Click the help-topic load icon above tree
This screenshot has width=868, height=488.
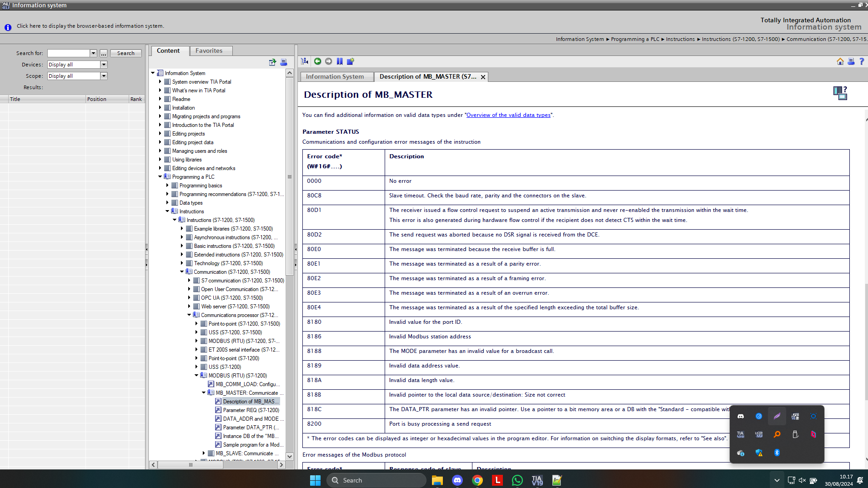(x=272, y=62)
